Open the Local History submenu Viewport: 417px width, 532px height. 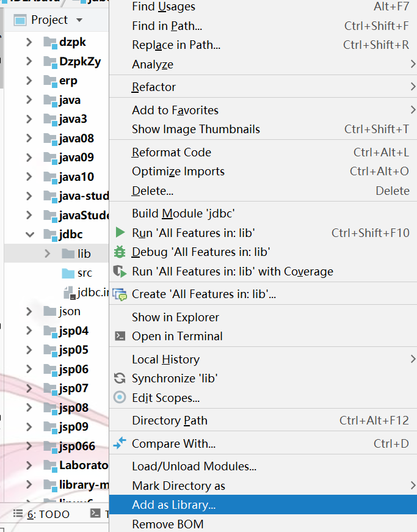coord(263,359)
